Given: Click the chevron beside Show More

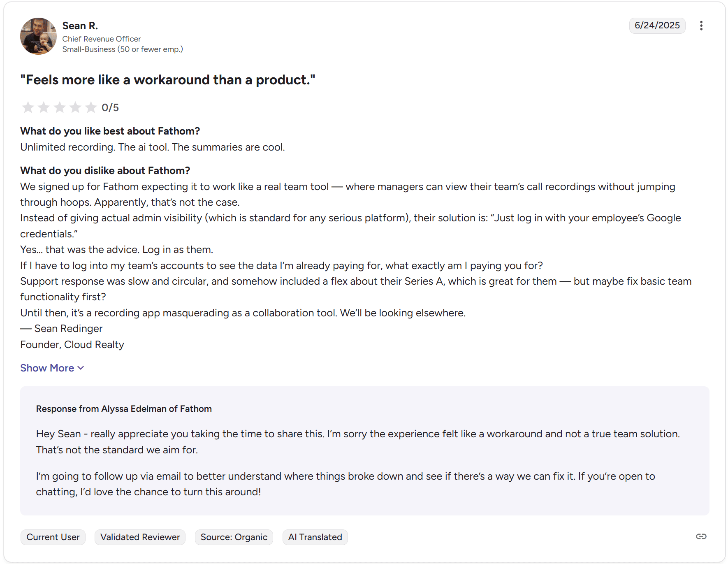Looking at the screenshot, I should pyautogui.click(x=81, y=368).
